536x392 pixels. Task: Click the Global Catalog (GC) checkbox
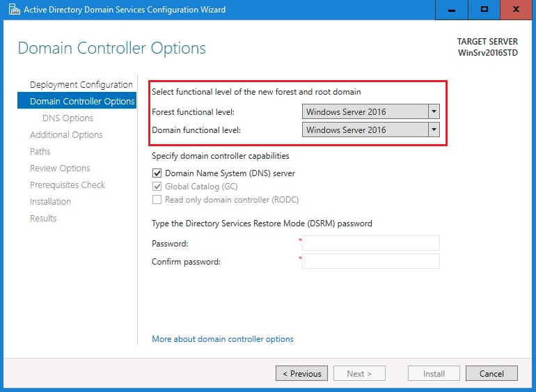click(157, 187)
